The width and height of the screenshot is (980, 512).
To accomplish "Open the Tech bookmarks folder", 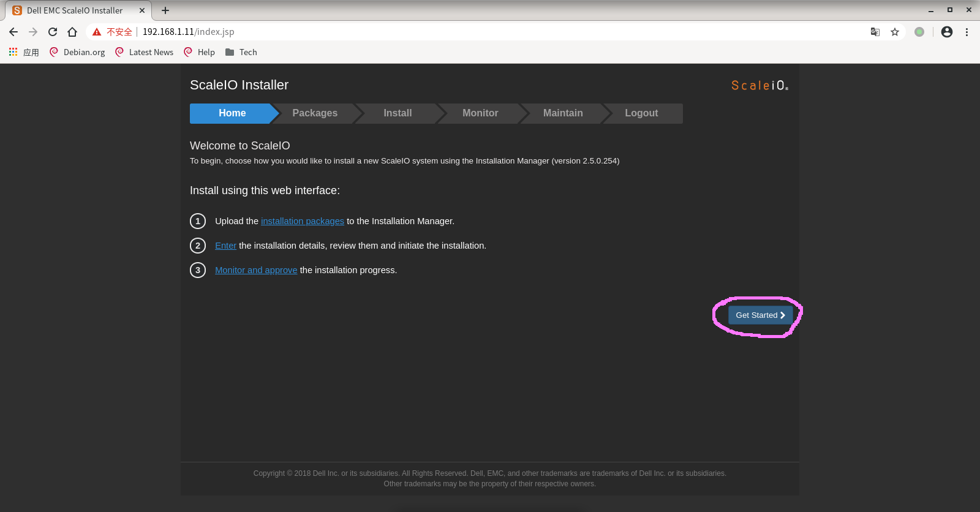I will (241, 52).
